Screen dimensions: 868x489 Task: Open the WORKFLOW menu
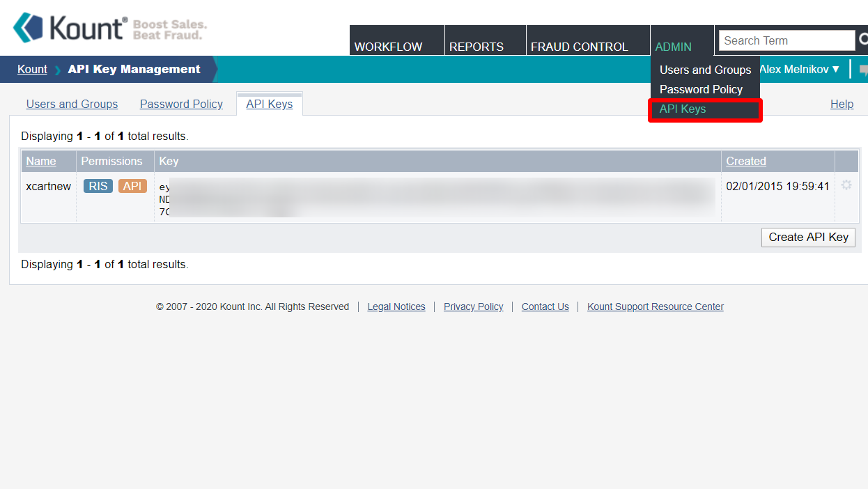tap(396, 40)
